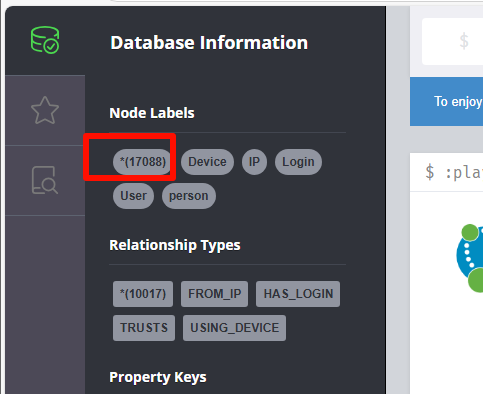Viewport: 483px width, 394px height.
Task: Click the blue 'To enjoy' notification banner
Action: [447, 101]
